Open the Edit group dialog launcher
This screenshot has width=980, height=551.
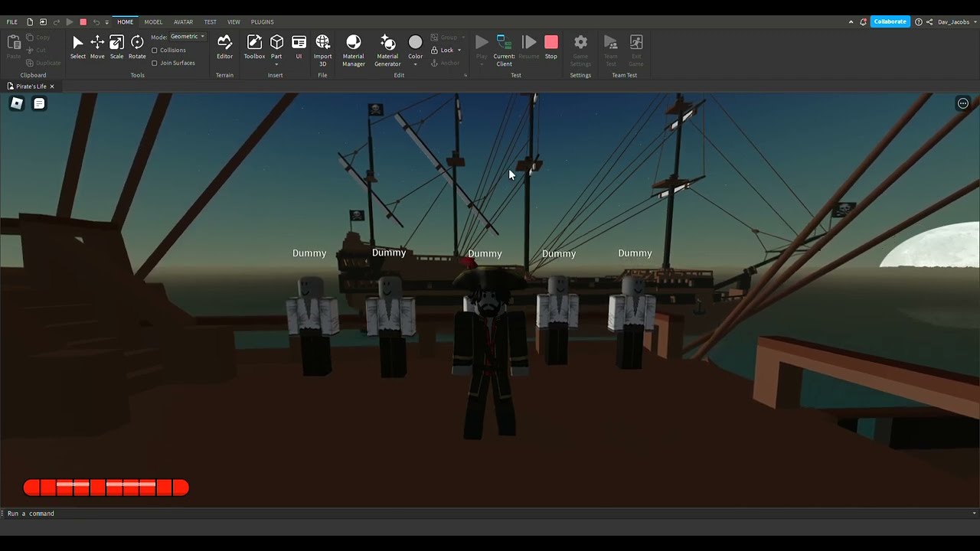pyautogui.click(x=465, y=75)
